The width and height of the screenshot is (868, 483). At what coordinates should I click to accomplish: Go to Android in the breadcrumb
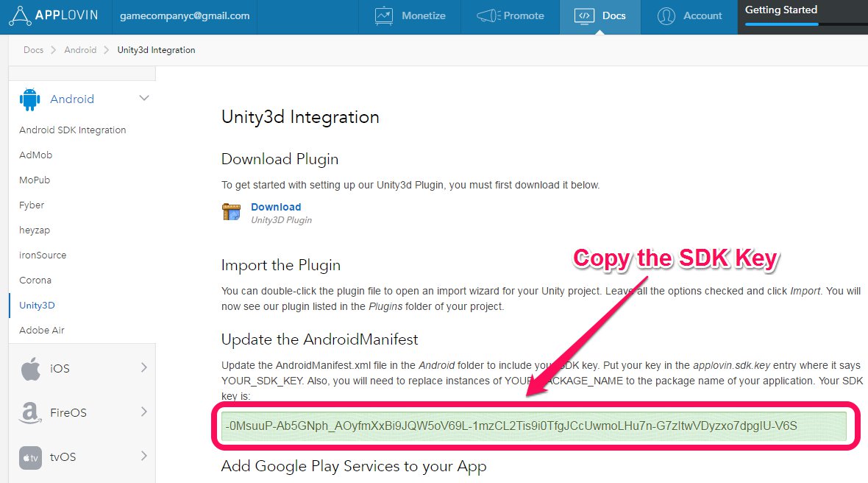click(x=80, y=50)
